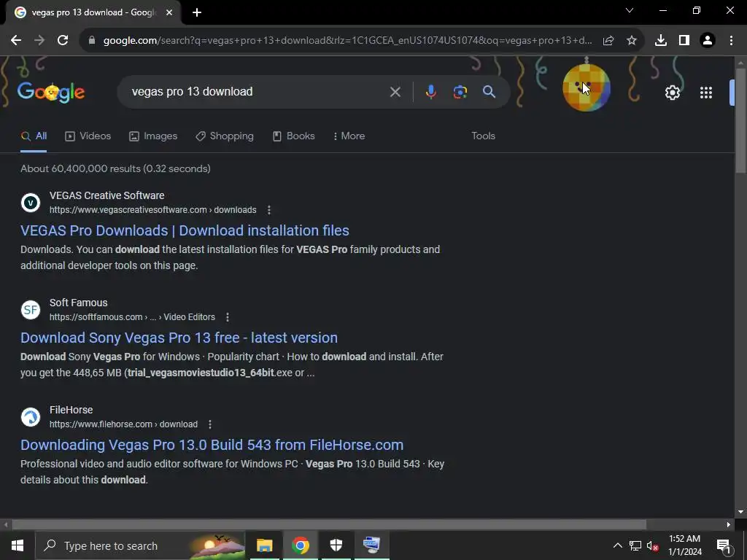Click the filehorse.com download URL
747x560 pixels.
tap(123, 424)
